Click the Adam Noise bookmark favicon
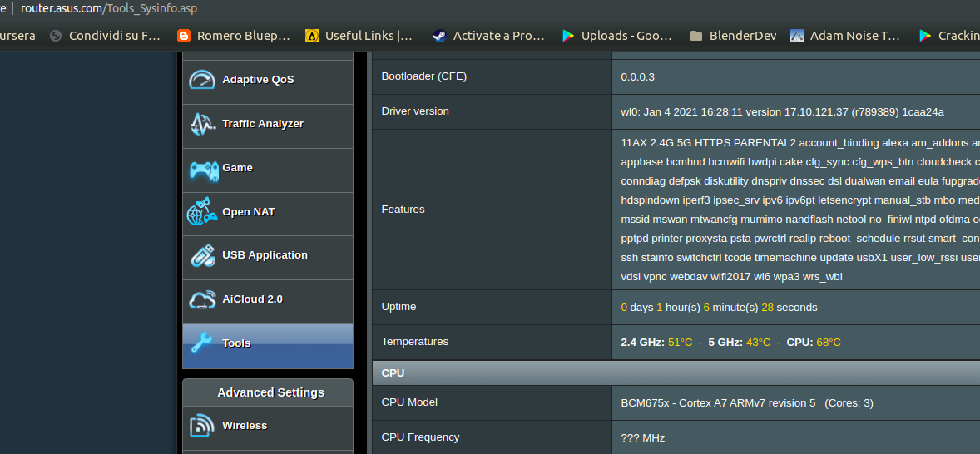The height and width of the screenshot is (454, 980). (797, 36)
